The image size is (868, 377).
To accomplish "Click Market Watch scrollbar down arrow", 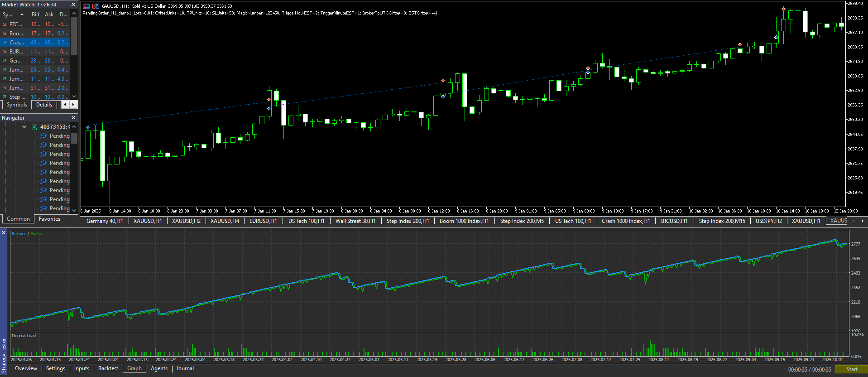I will pos(74,97).
